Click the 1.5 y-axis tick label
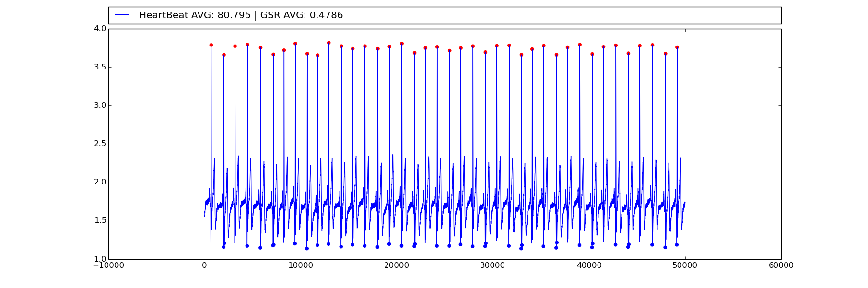Viewport: 868px width, 288px height. (x=100, y=221)
